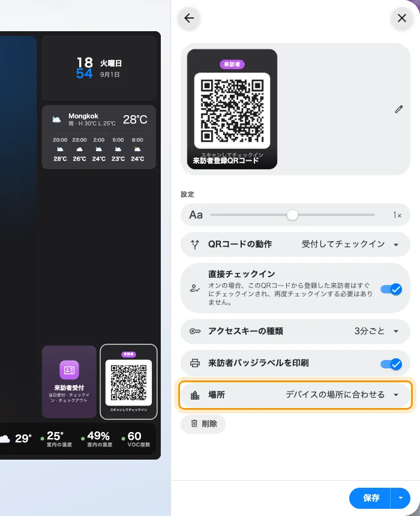Viewport: 420px width, 516px height.
Task: Go back with the left arrow button
Action: coord(189,18)
